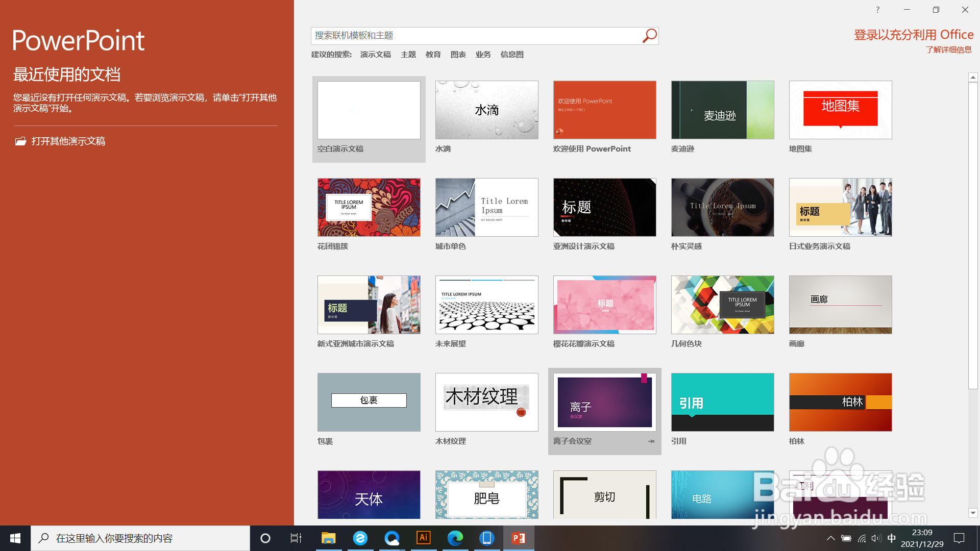Select the 包裹 template thumbnail

point(369,403)
